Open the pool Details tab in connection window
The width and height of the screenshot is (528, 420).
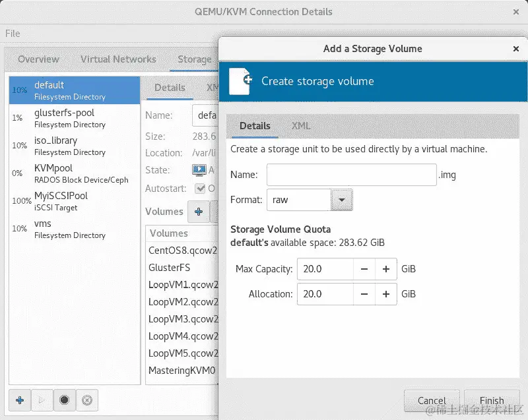[170, 88]
